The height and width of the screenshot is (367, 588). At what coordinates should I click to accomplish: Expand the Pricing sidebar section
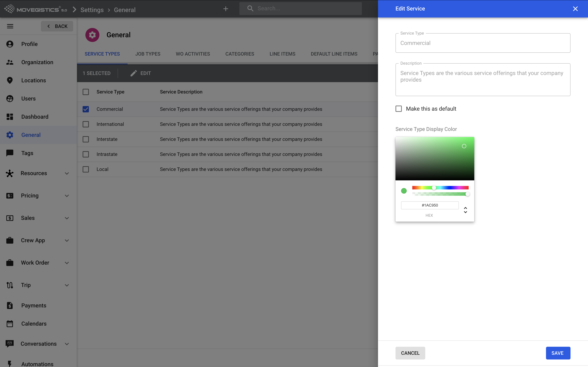(67, 196)
